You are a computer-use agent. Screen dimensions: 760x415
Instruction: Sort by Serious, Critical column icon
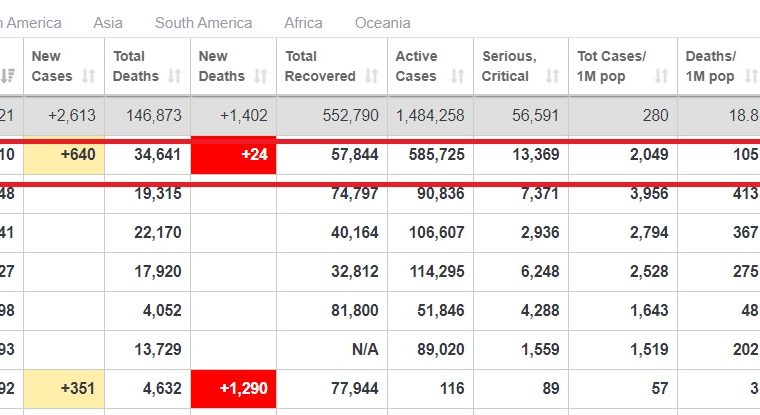(552, 76)
